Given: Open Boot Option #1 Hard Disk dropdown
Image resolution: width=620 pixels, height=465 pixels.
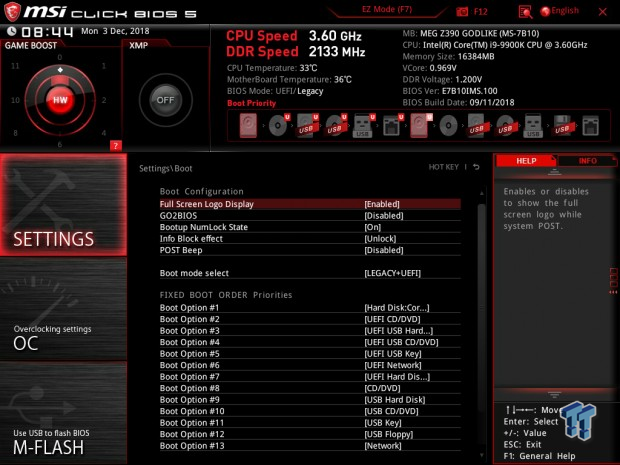Looking at the screenshot, I should [310, 308].
